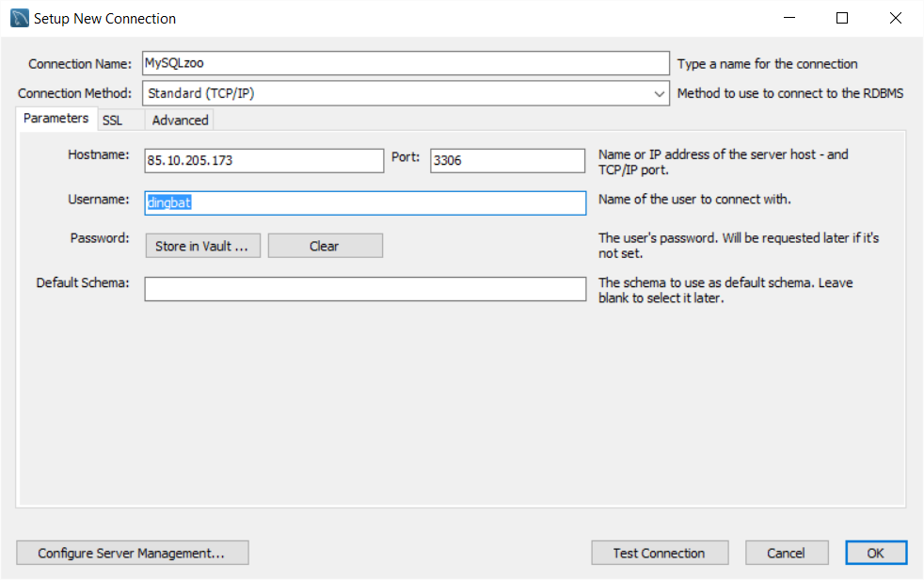Click the 'Type a name for the connection' hint
This screenshot has height=580, width=924.
pos(767,64)
